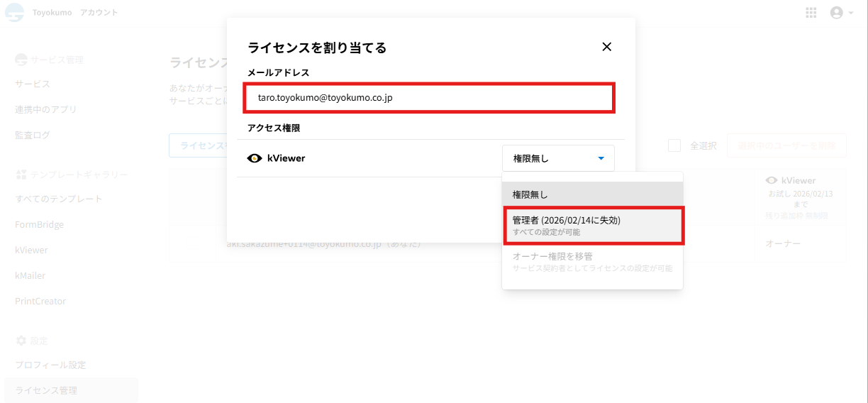
Task: Open 監査ログ in the sidebar
Action: point(33,135)
